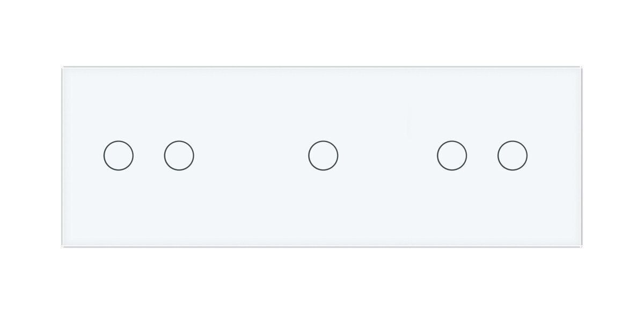Activate the lone circle in the middle section
The height and width of the screenshot is (314, 644).
tap(323, 156)
